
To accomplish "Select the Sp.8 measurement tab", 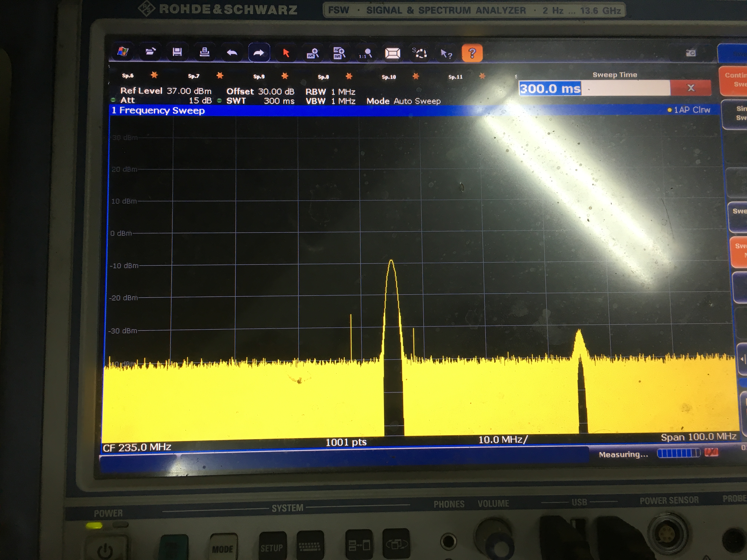I will tap(323, 77).
